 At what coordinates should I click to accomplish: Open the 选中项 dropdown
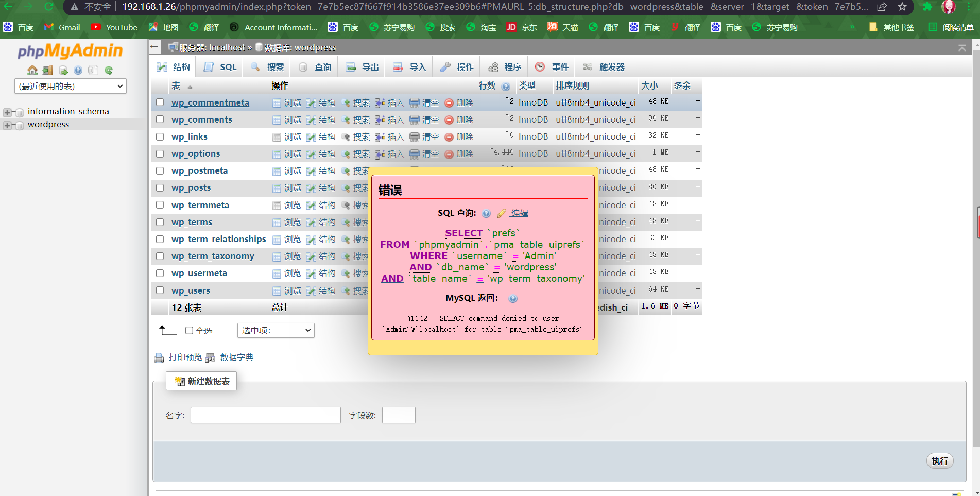point(276,330)
